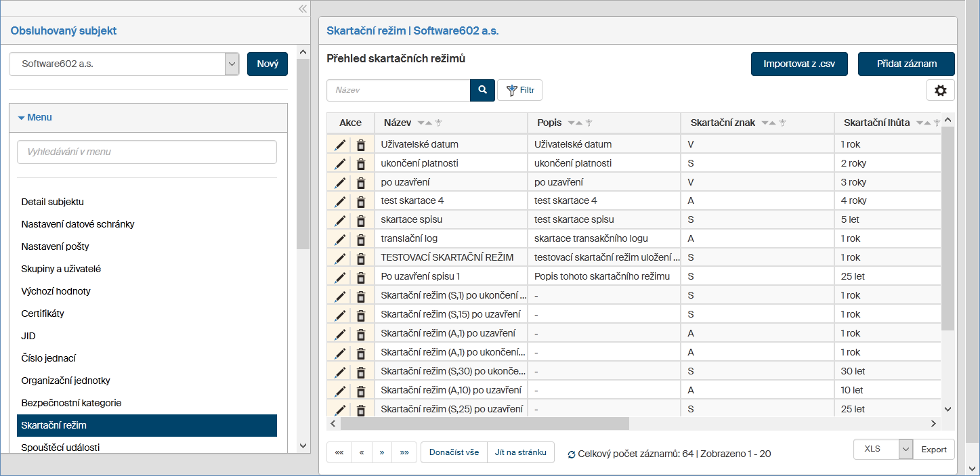This screenshot has height=476, width=980.
Task: Toggle sorting on Skartační znak column
Action: 769,123
